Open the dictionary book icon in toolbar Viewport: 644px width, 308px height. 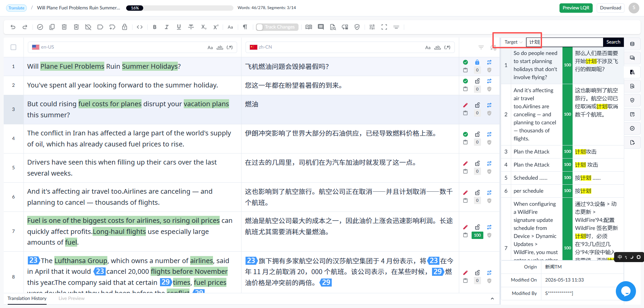pos(309,27)
